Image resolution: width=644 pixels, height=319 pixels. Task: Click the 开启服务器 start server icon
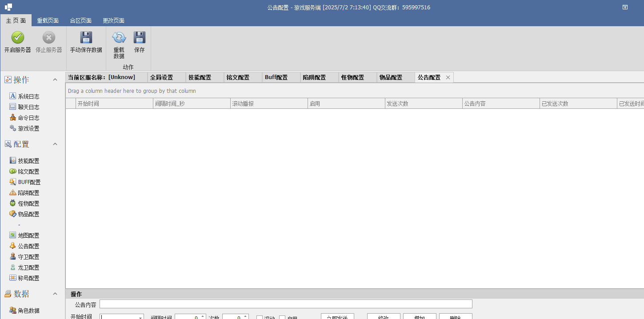pyautogui.click(x=18, y=37)
